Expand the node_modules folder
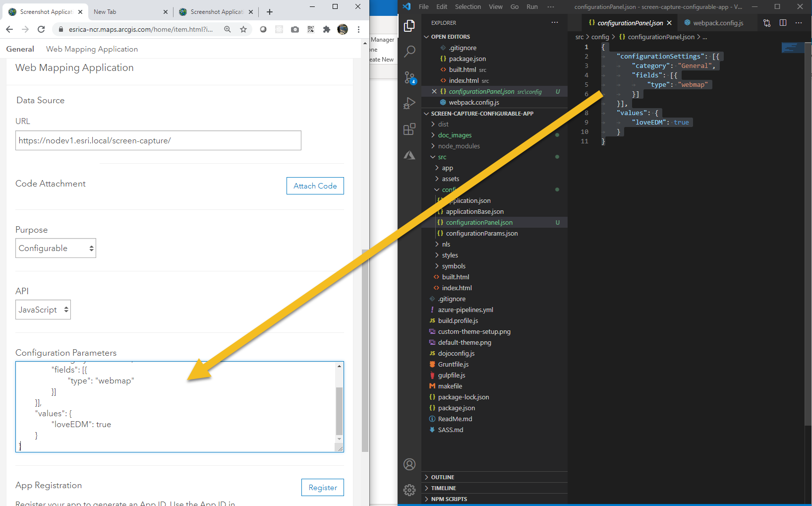This screenshot has width=812, height=506. [x=459, y=146]
